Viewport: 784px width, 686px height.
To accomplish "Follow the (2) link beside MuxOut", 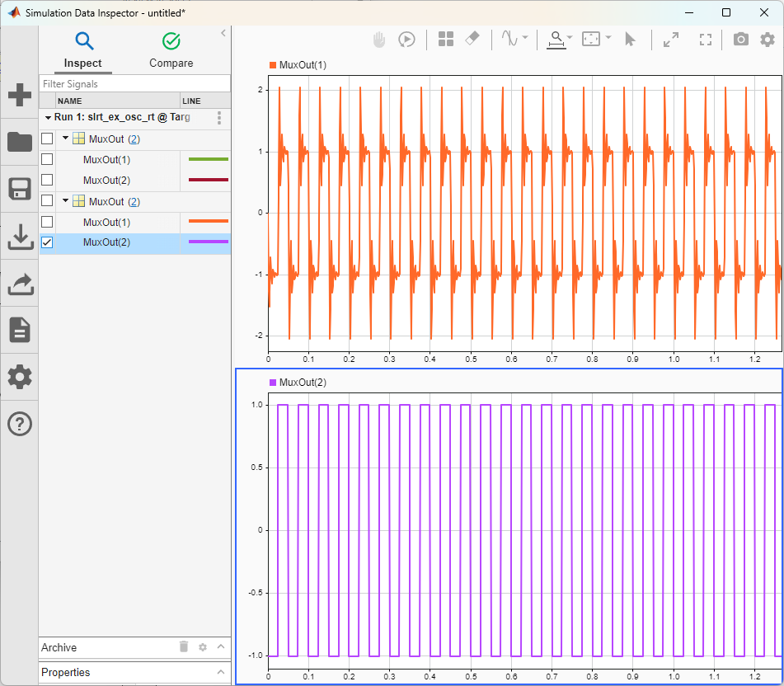I will 134,138.
